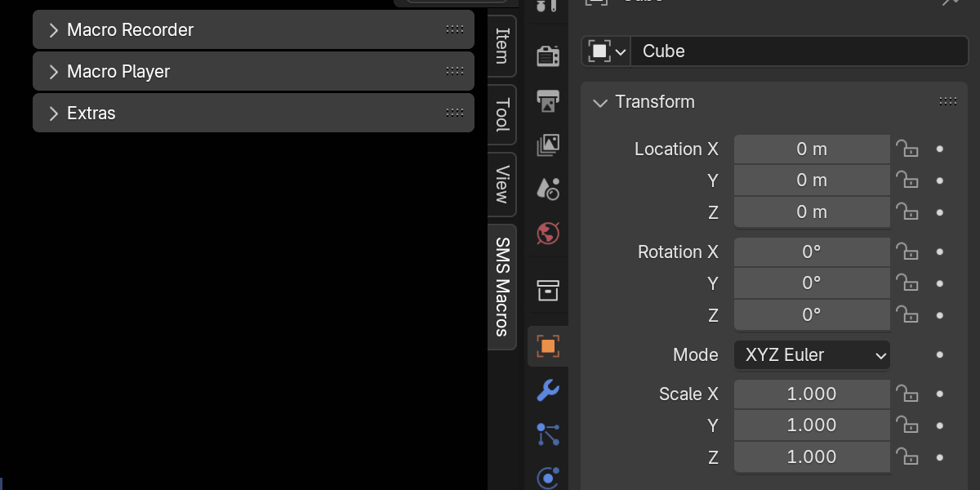
Task: Switch to View Layer properties tab
Action: click(548, 145)
